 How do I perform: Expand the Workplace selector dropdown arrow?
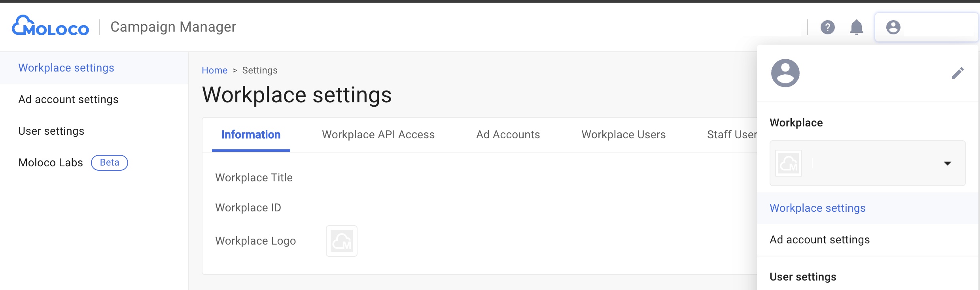point(948,163)
